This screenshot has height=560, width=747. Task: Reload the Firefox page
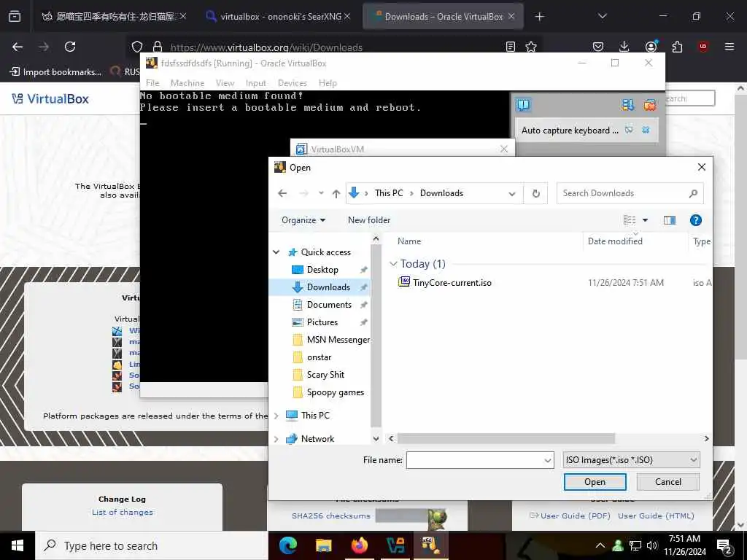tap(70, 47)
